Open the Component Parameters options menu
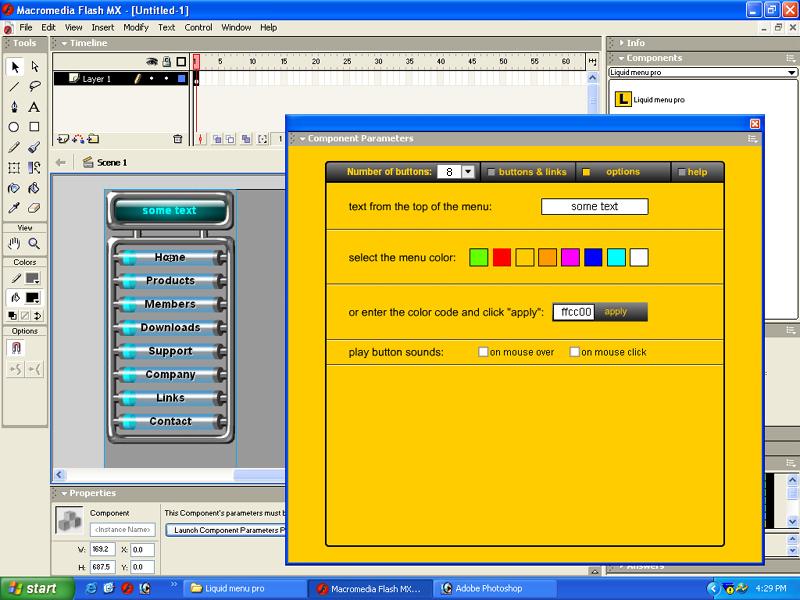 click(753, 138)
